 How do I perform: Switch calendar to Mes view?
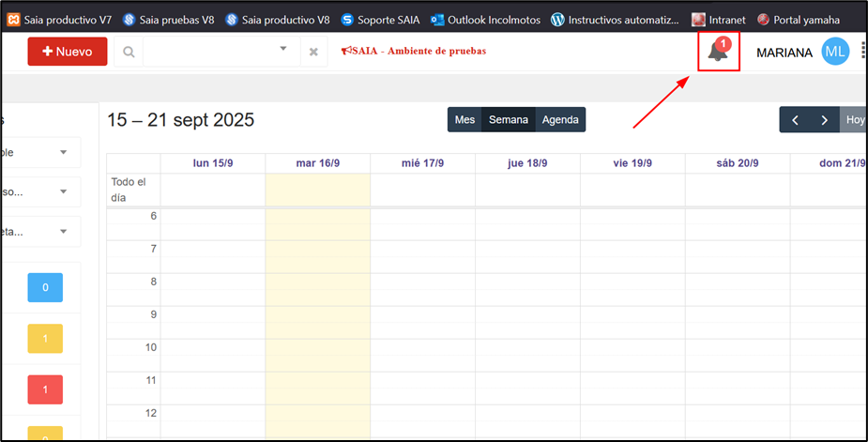pyautogui.click(x=464, y=120)
